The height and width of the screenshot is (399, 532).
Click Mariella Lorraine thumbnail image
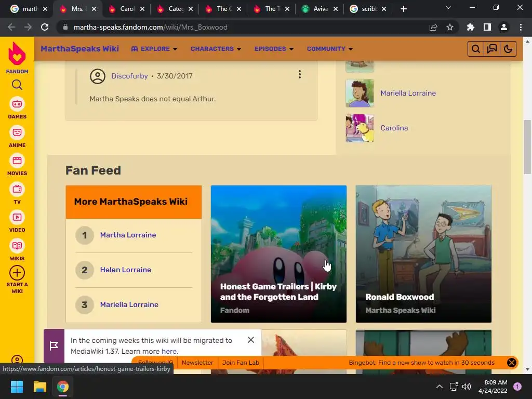coord(360,94)
